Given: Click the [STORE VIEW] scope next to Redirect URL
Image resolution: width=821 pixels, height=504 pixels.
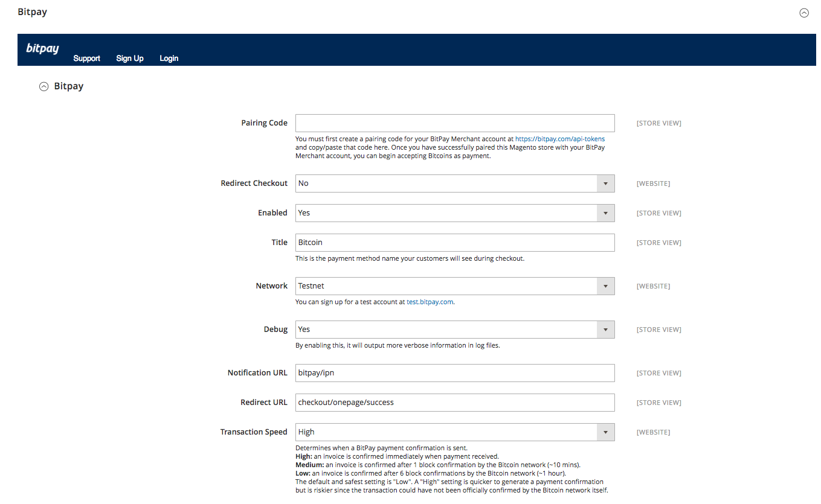Looking at the screenshot, I should [658, 403].
